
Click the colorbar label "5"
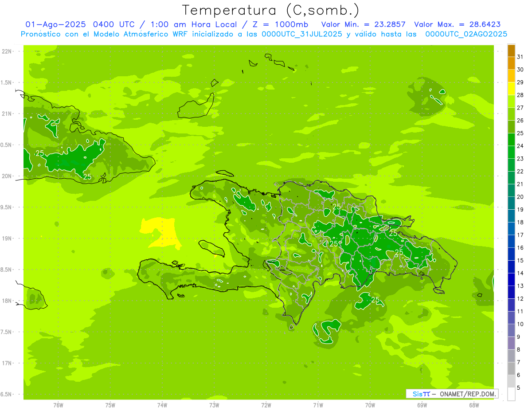(519, 388)
